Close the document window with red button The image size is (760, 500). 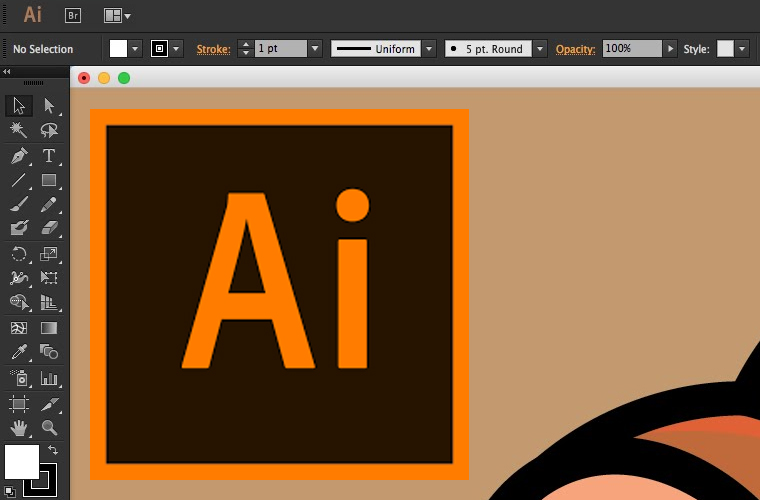coord(84,78)
